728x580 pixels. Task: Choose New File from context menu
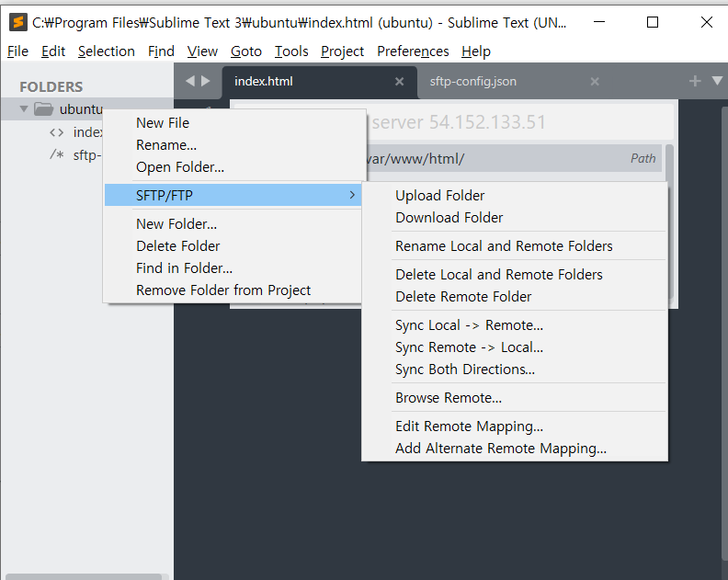233,123
